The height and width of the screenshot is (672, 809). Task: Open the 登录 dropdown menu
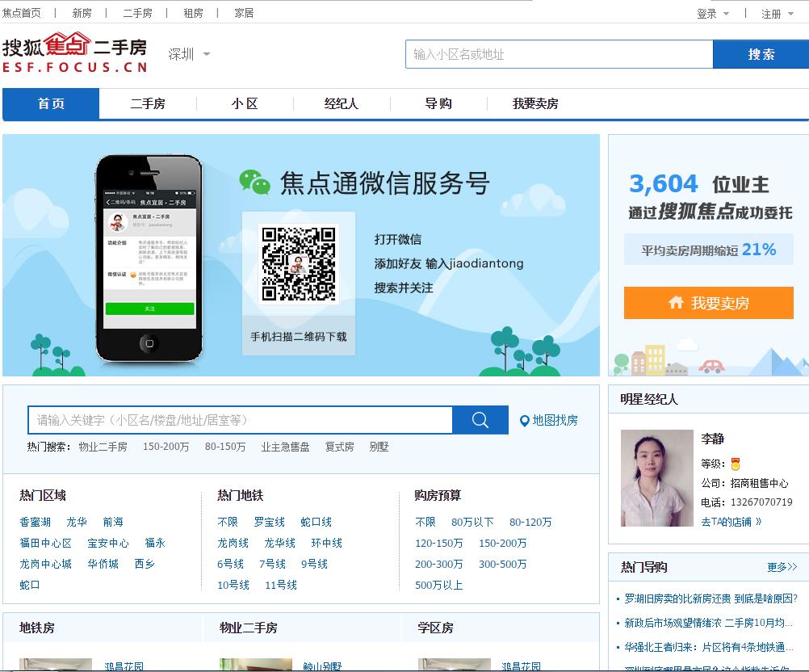(x=713, y=14)
